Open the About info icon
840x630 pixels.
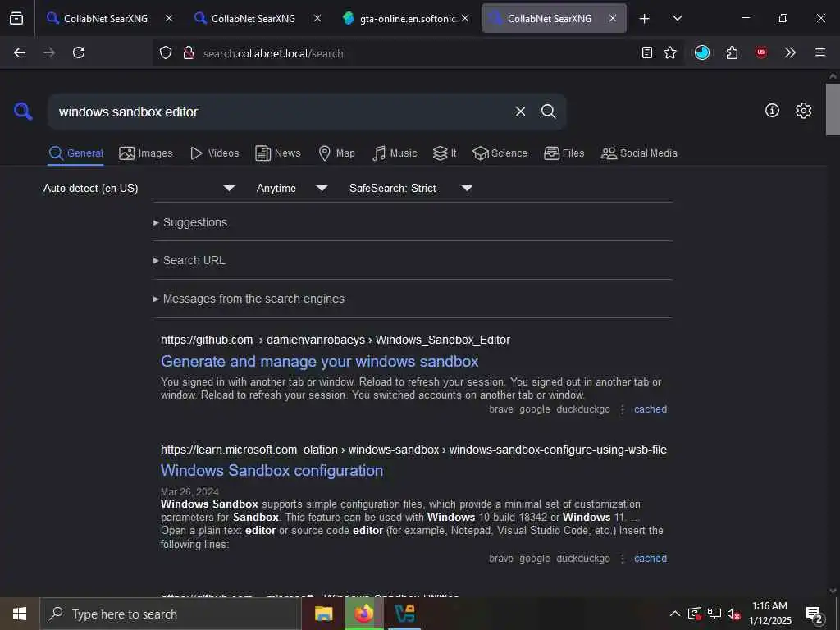[x=772, y=111]
